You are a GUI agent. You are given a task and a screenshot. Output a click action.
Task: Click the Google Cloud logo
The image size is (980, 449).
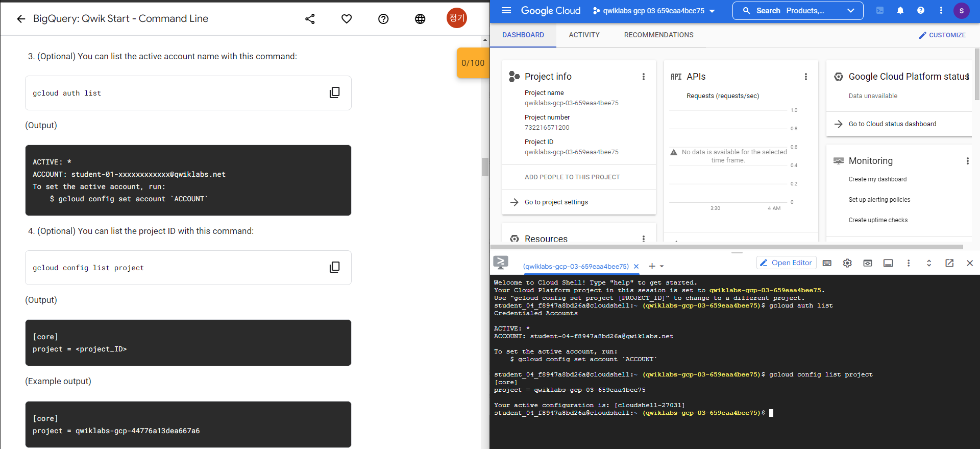(550, 11)
